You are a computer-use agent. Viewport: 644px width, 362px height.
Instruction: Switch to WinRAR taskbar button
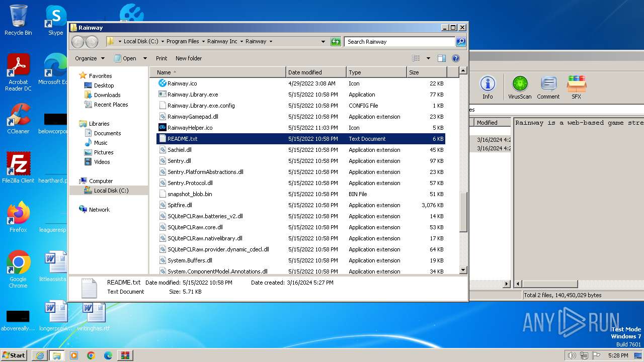click(x=125, y=355)
